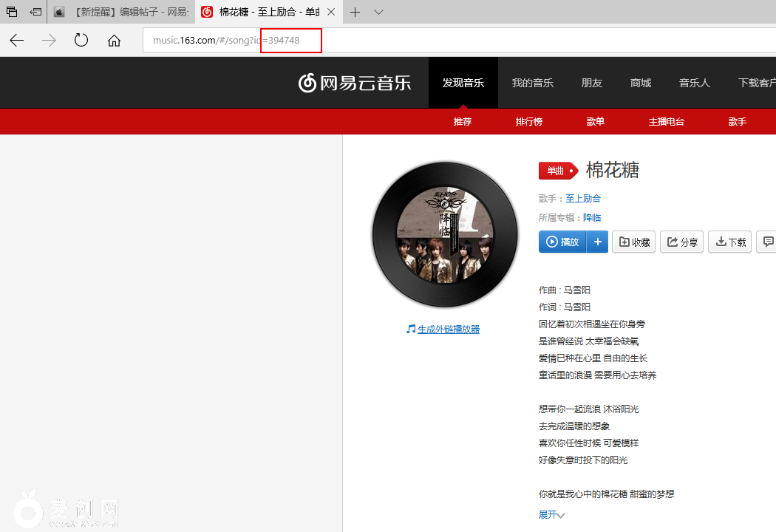Viewport: 776px width, 532px height.
Task: Open comments via the speech bubble icon
Action: (768, 242)
